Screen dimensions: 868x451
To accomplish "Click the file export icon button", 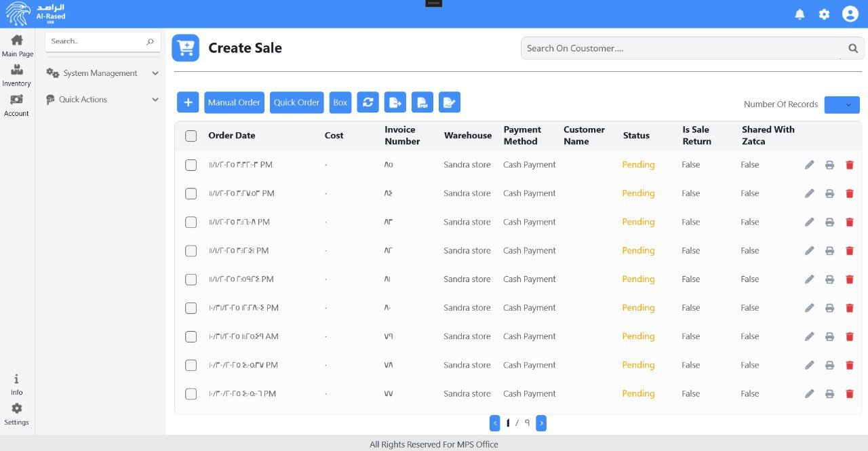I will (x=395, y=102).
